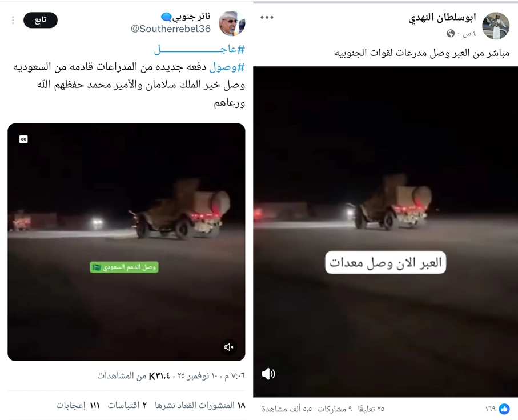
Task: Open the 2 اقتباسات quotes list
Action: (x=127, y=405)
